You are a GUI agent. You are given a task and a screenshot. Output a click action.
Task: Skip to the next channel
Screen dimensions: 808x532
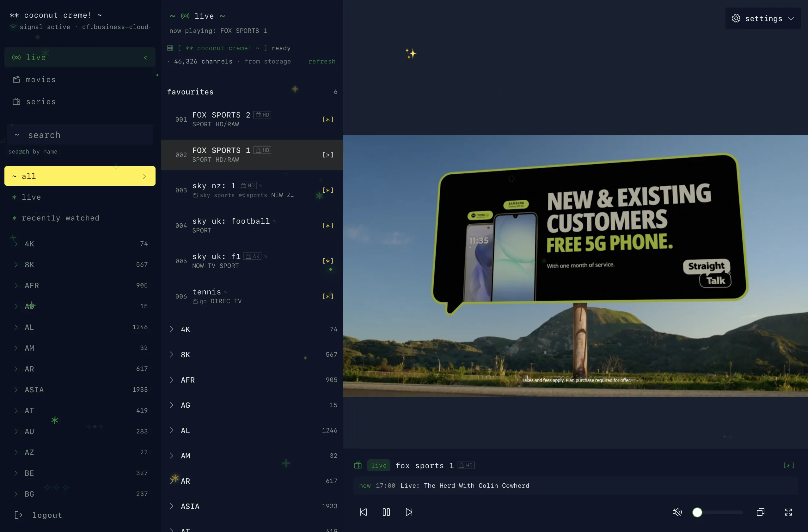pos(409,512)
